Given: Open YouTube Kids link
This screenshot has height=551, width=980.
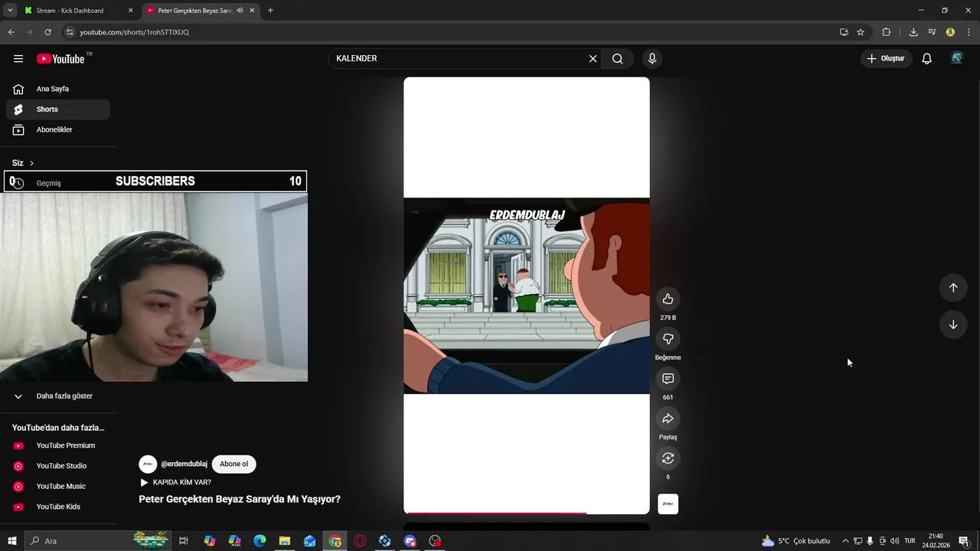Looking at the screenshot, I should coord(58,507).
